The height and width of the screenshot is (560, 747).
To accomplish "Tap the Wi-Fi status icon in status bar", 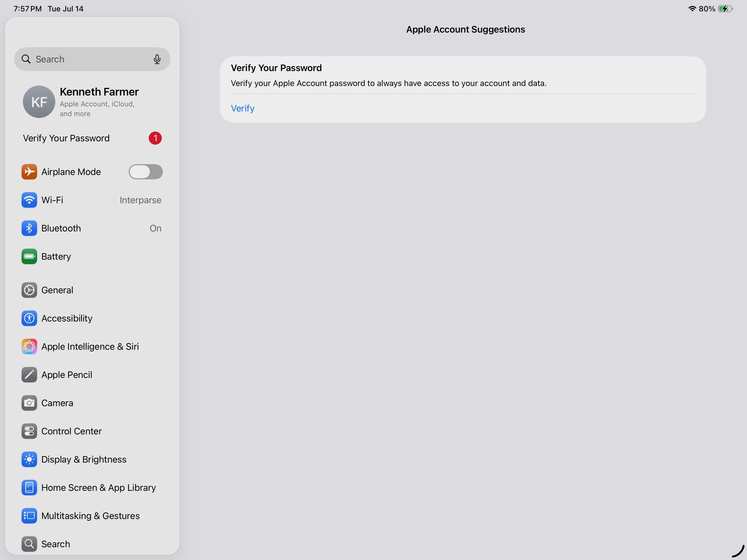I will [x=692, y=9].
